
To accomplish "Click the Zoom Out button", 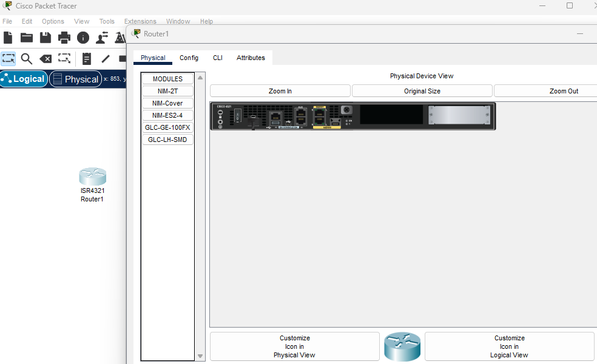I will click(x=564, y=91).
